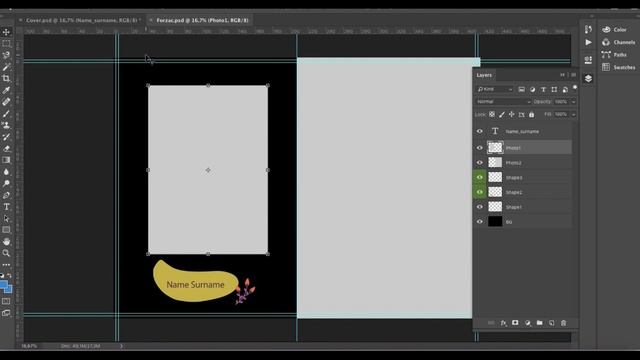The width and height of the screenshot is (640, 360).
Task: Select the Blur tool
Action: click(6, 172)
